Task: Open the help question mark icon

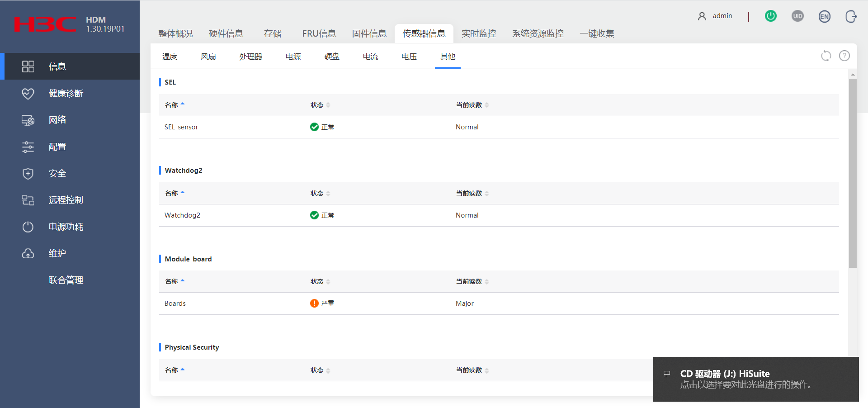Action: 844,56
